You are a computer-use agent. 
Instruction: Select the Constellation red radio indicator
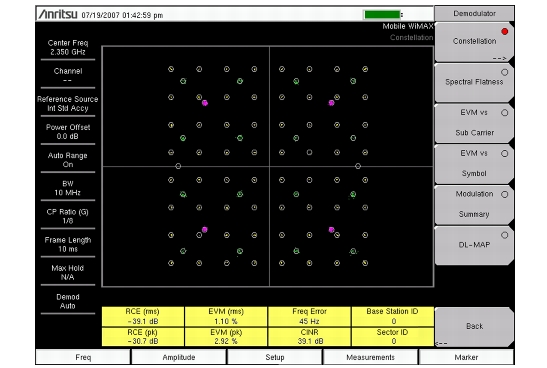[x=504, y=32]
